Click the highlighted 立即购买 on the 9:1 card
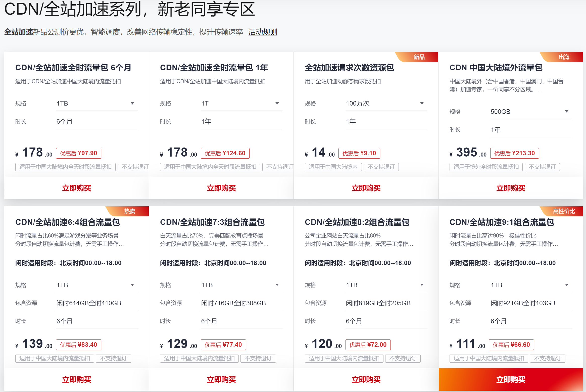 [511, 379]
